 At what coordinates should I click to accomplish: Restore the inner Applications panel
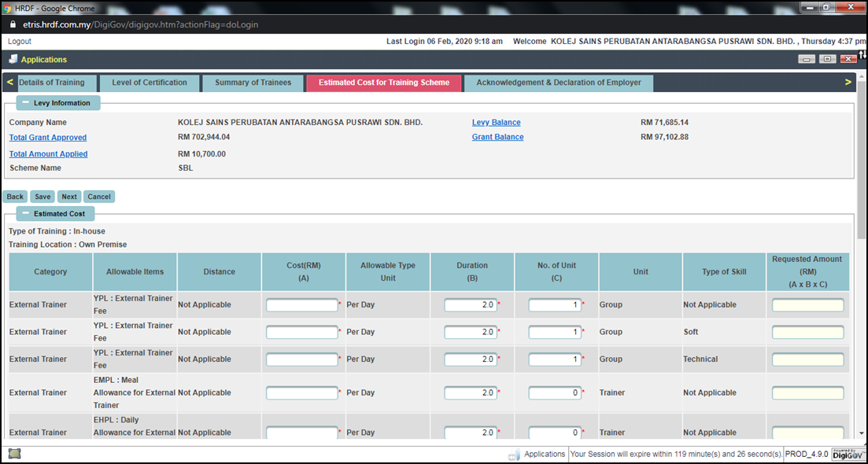click(x=827, y=59)
